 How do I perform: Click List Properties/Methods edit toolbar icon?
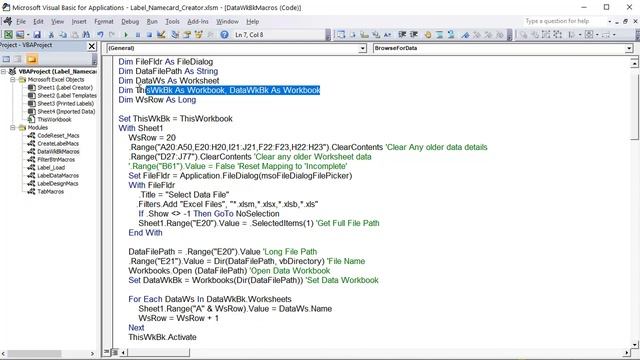(341, 35)
